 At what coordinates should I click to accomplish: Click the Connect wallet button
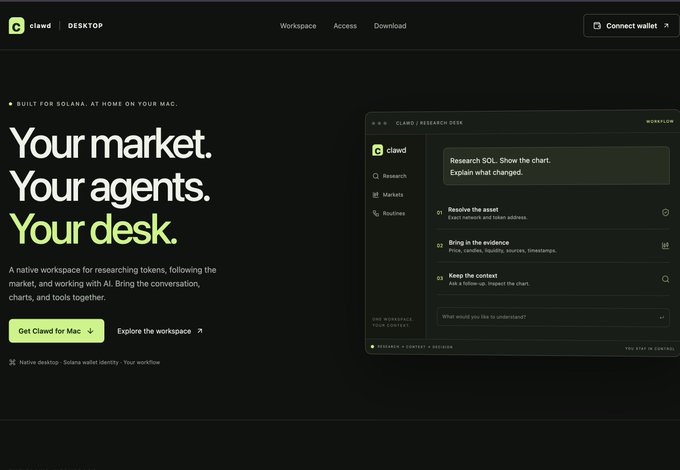point(631,26)
